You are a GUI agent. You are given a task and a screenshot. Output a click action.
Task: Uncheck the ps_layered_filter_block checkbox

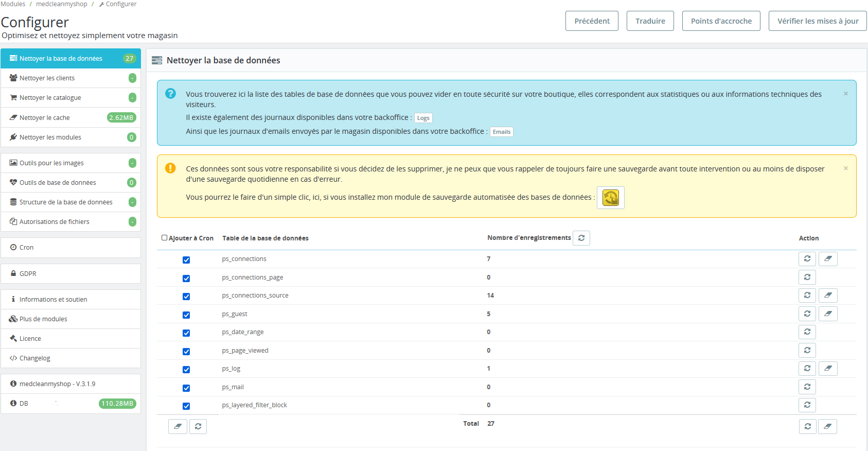click(186, 406)
